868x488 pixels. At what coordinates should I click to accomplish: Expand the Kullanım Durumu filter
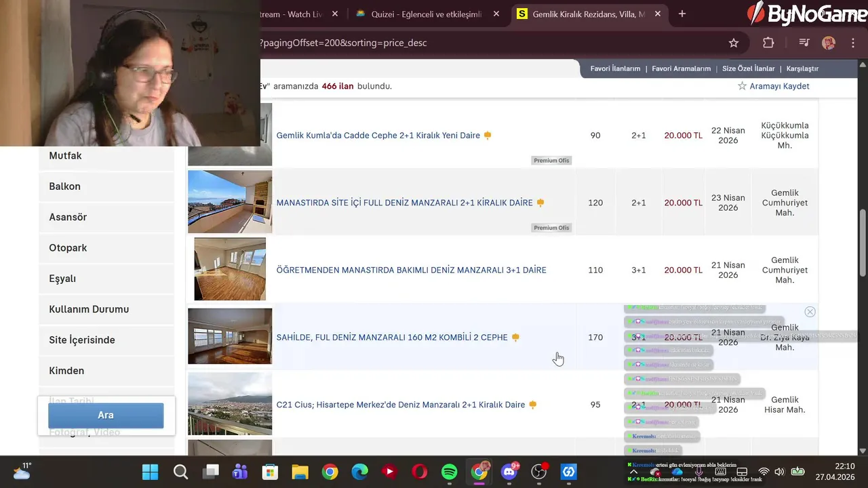tap(106, 309)
